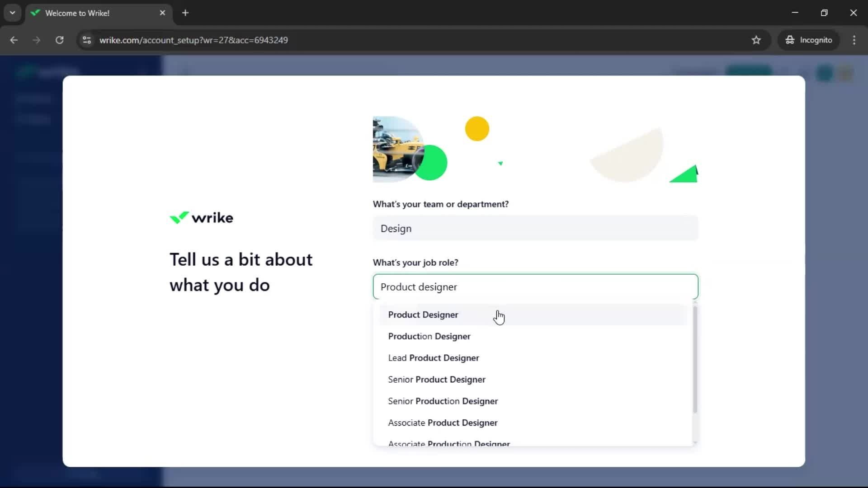Viewport: 868px width, 488px height.
Task: Open a new browser tab
Action: click(185, 13)
